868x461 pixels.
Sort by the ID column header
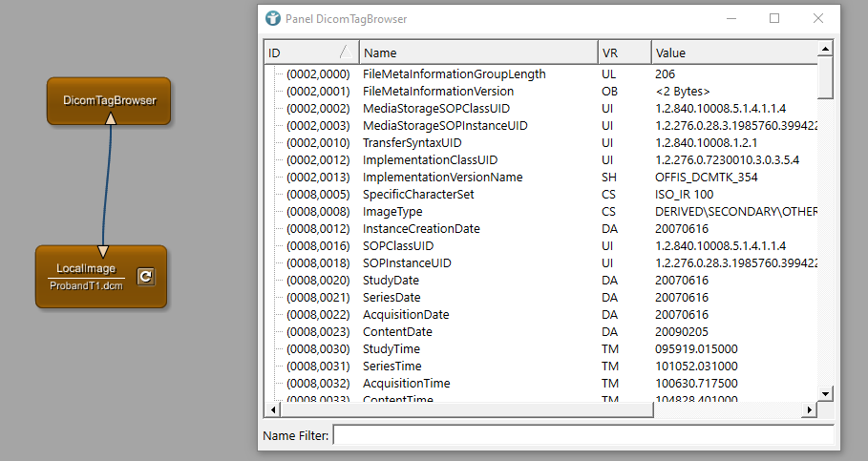coord(310,52)
